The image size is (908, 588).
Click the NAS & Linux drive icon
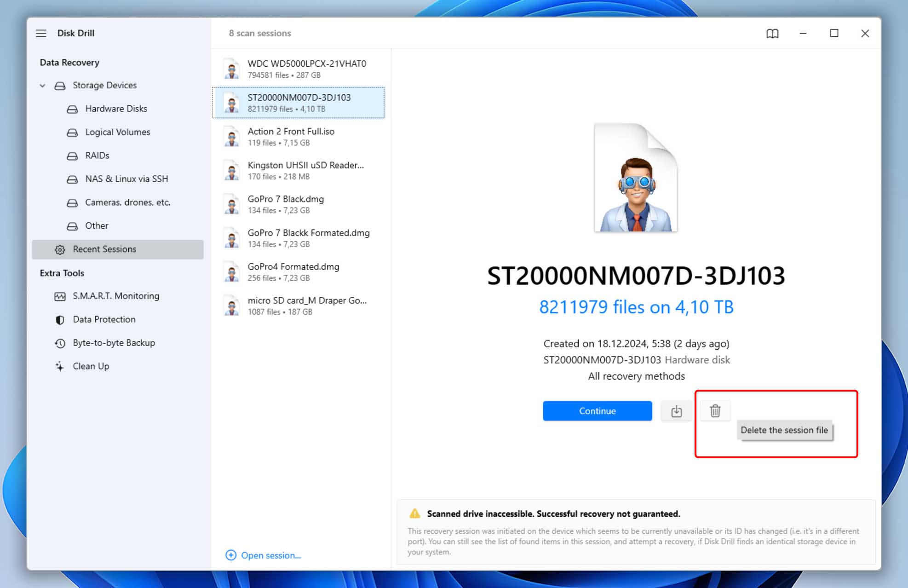72,179
